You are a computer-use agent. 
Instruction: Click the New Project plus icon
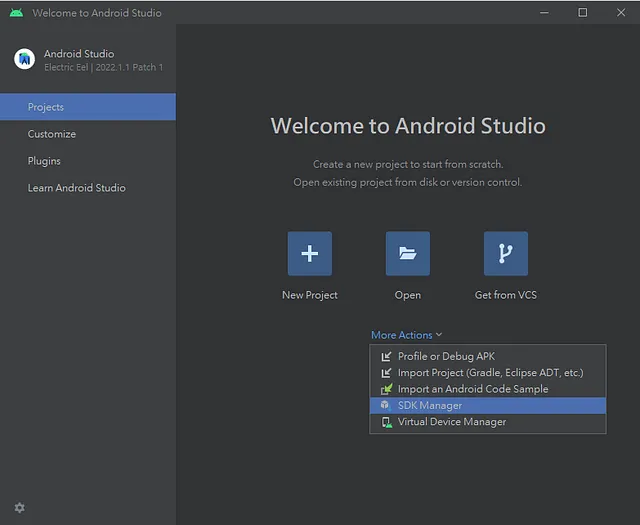310,254
